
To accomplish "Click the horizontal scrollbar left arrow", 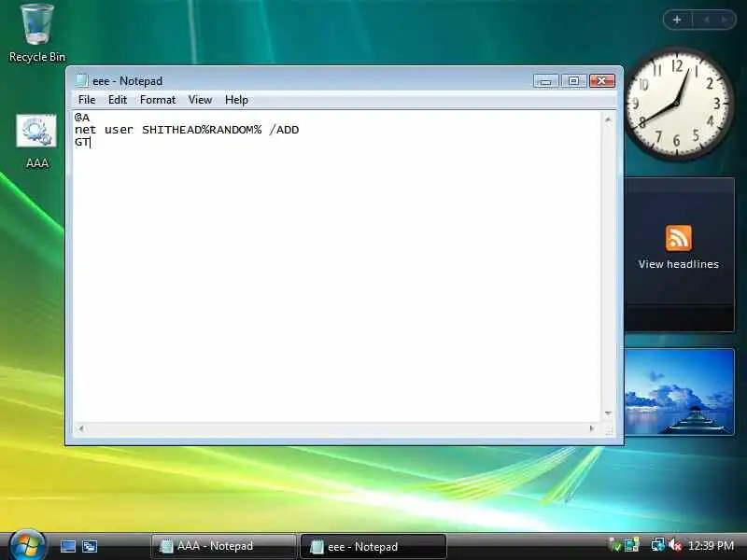I will 81,428.
